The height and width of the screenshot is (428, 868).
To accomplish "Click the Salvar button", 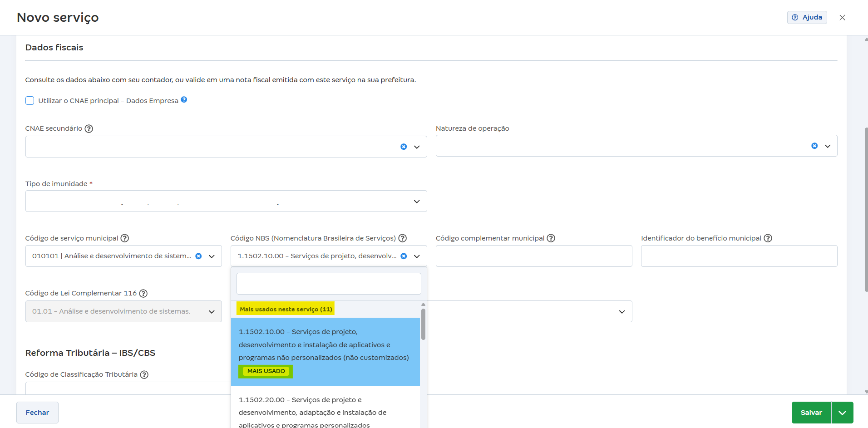I will point(811,413).
